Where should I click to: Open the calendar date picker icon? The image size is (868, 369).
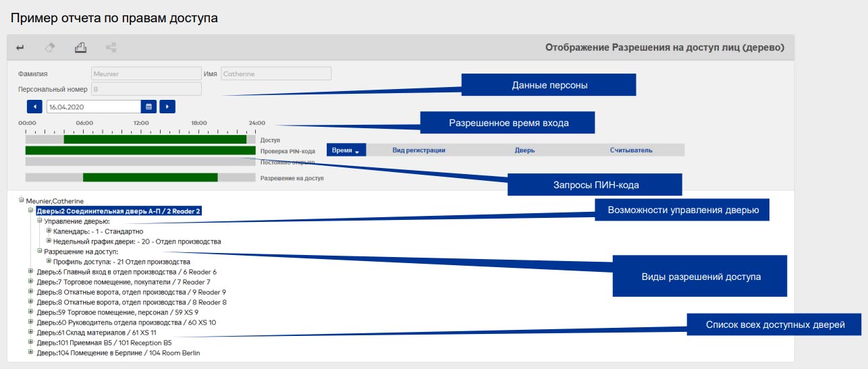148,107
